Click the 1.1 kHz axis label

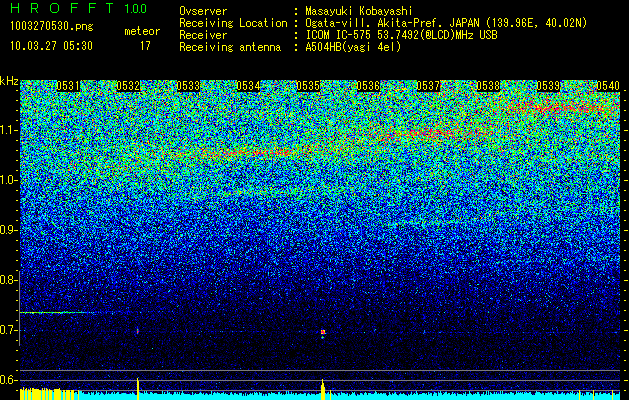pyautogui.click(x=8, y=130)
